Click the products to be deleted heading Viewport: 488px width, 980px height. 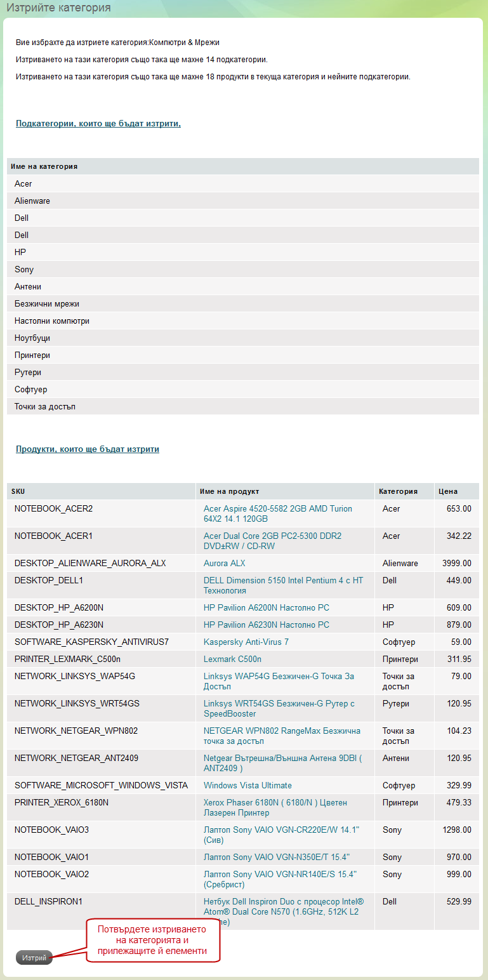pos(88,449)
